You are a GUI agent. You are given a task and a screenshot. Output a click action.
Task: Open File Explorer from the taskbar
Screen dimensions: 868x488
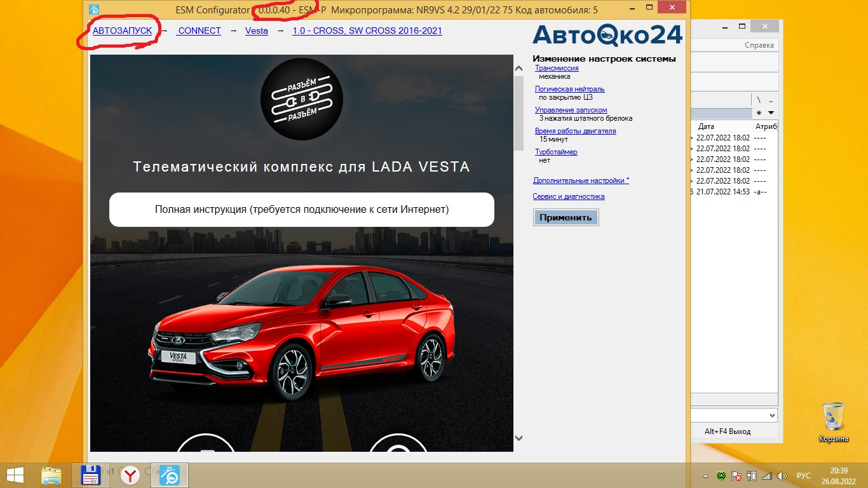tap(51, 475)
